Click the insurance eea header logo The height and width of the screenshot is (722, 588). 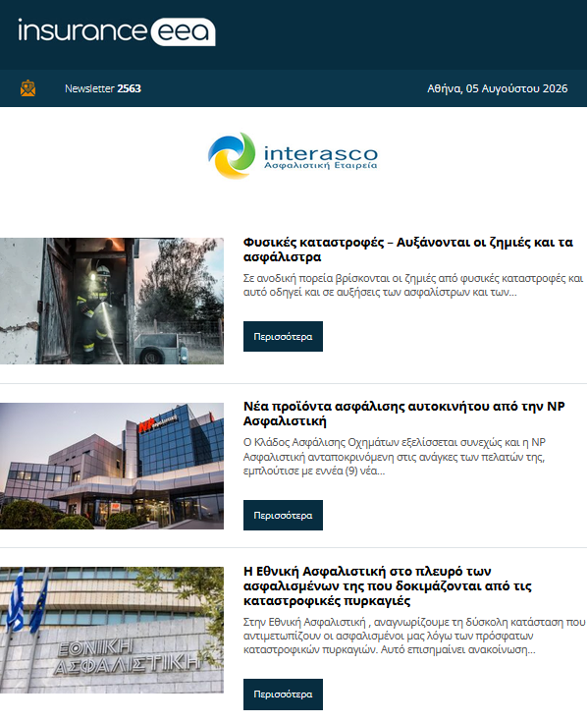pyautogui.click(x=117, y=31)
